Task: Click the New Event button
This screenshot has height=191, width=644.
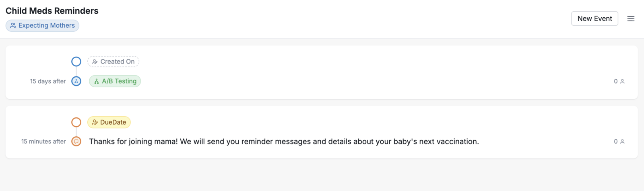Action: coord(594,18)
